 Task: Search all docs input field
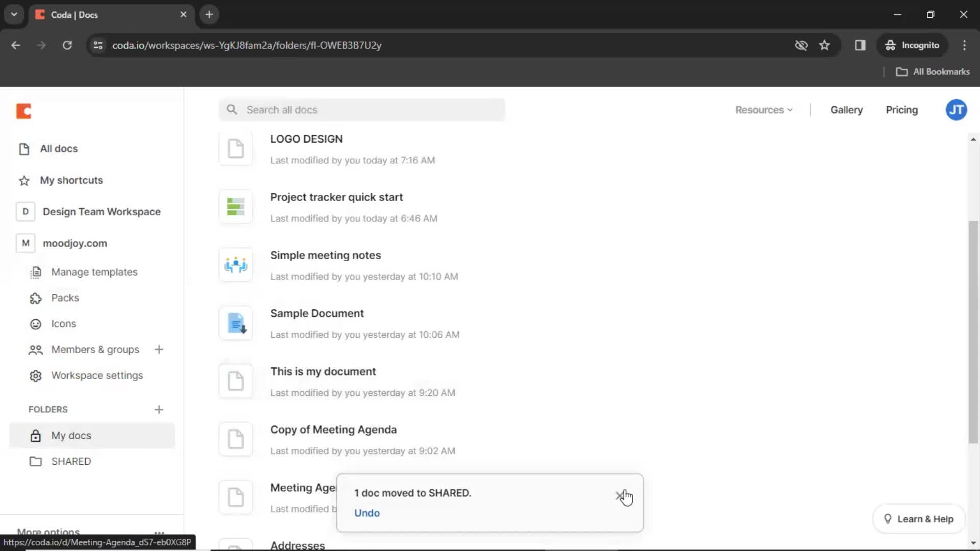[x=363, y=110]
